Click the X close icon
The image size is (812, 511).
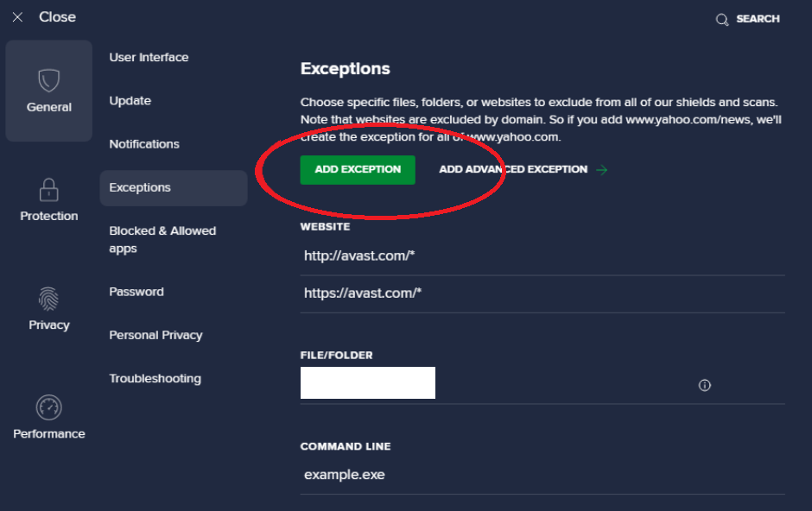tap(17, 17)
